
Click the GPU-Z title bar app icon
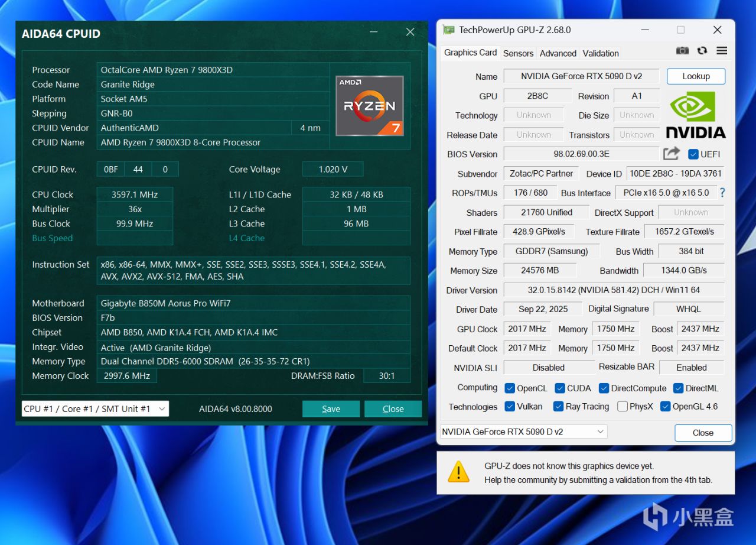(x=449, y=30)
